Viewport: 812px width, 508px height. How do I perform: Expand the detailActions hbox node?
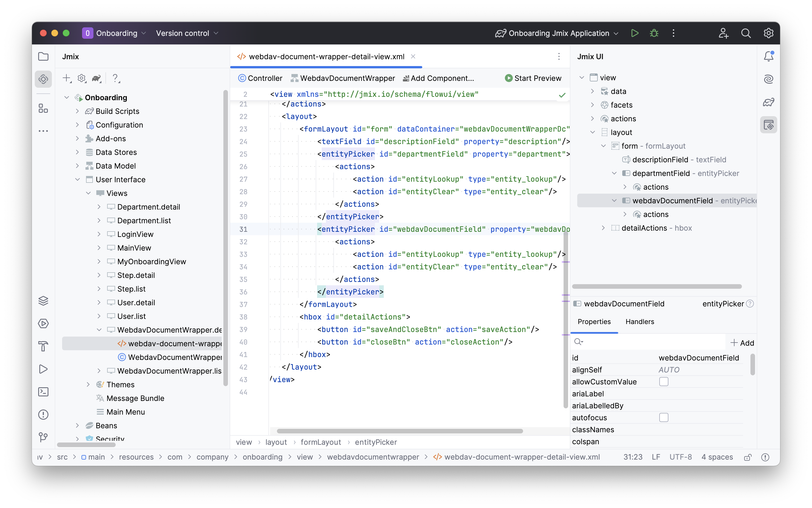(603, 228)
